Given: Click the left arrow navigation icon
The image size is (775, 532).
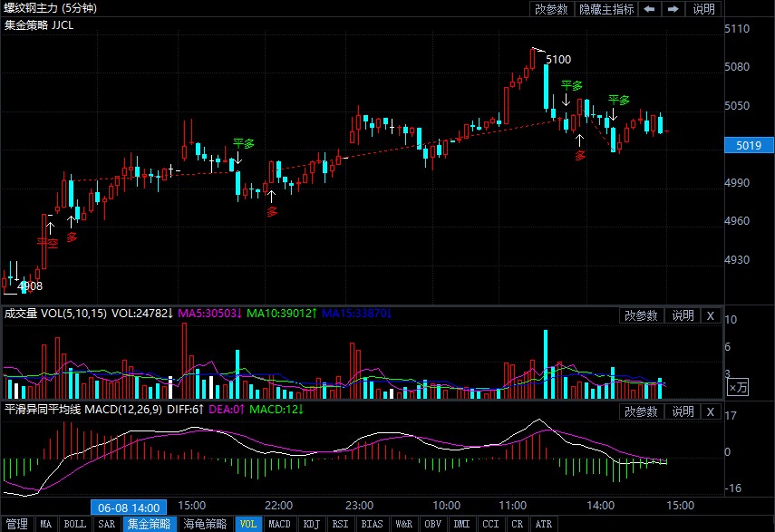Looking at the screenshot, I should (x=650, y=9).
